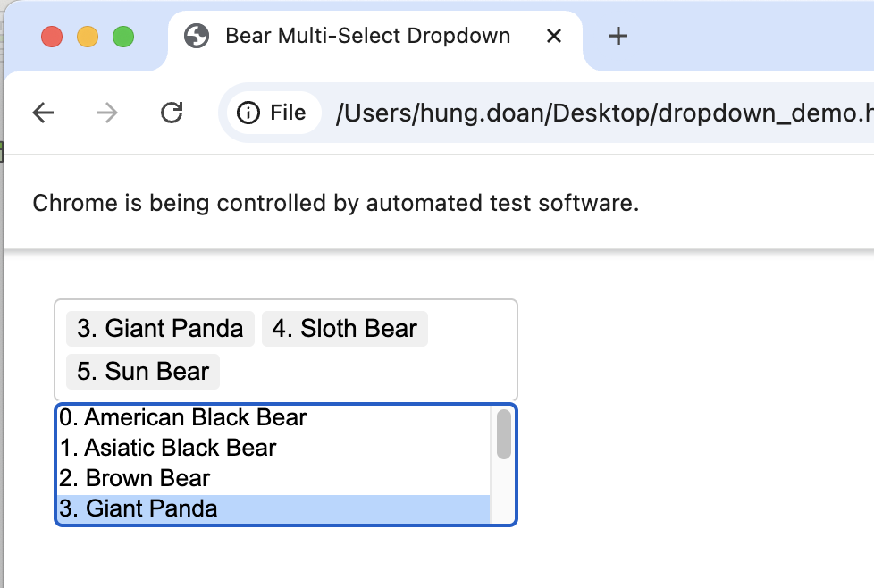Select Brown Bear in the list

tap(135, 478)
